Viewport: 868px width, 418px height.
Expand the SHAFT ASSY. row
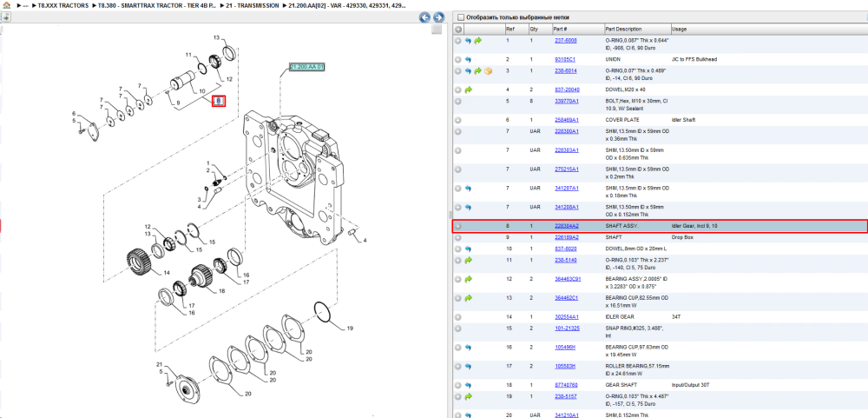(x=458, y=226)
